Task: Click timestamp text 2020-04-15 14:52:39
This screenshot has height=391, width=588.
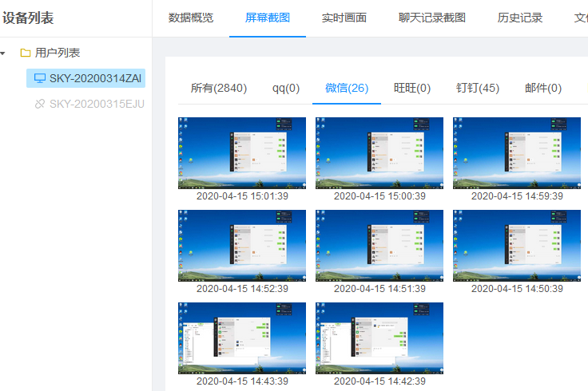Action: tap(242, 288)
